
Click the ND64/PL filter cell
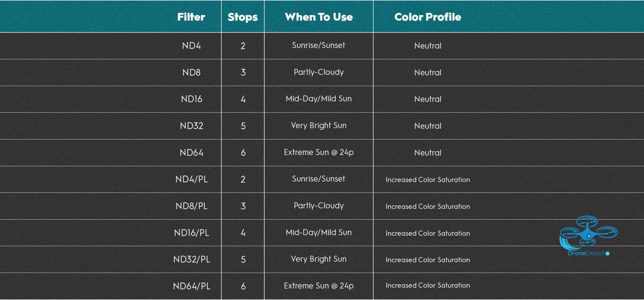(192, 286)
